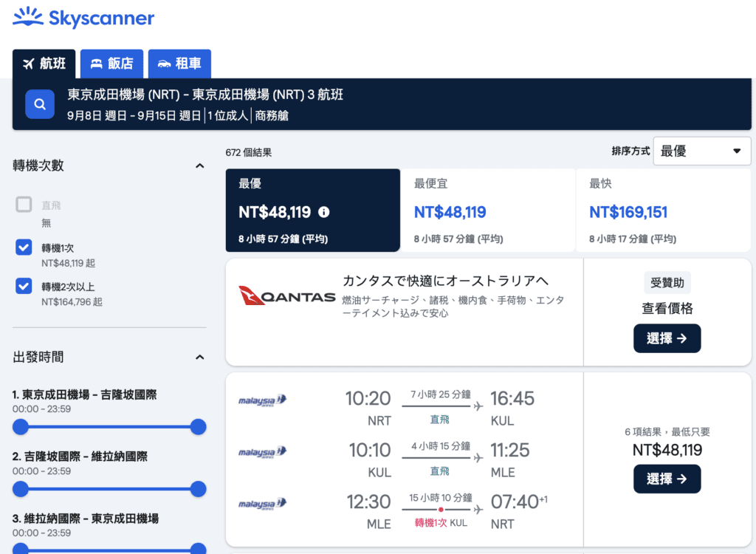Click Malaysia Airlines logo on KUL–MLE leg

coord(263,451)
